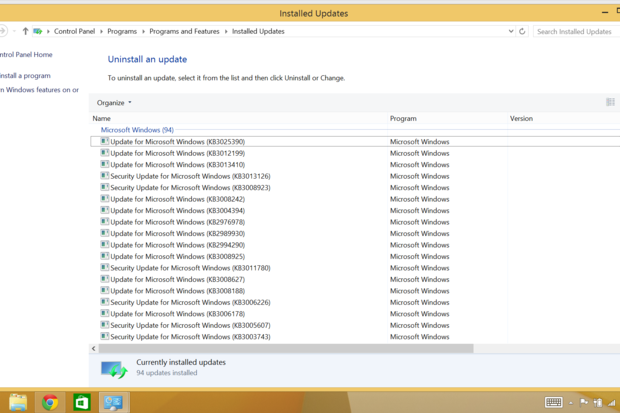
Task: Show hidden tray icons arrow
Action: coord(571,403)
